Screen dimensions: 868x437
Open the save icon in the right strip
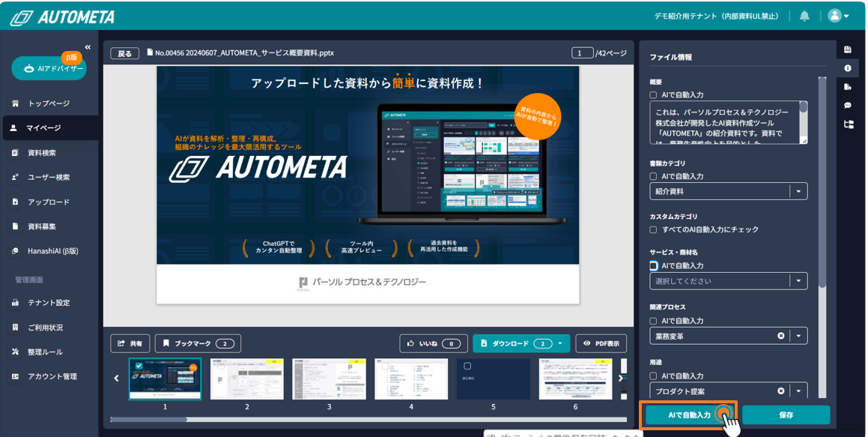848,49
